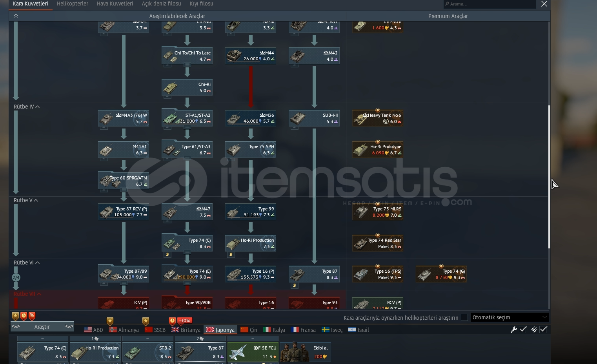Image resolution: width=597 pixels, height=364 pixels.
Task: Click the ammo auto-refill icon
Action: (x=534, y=330)
